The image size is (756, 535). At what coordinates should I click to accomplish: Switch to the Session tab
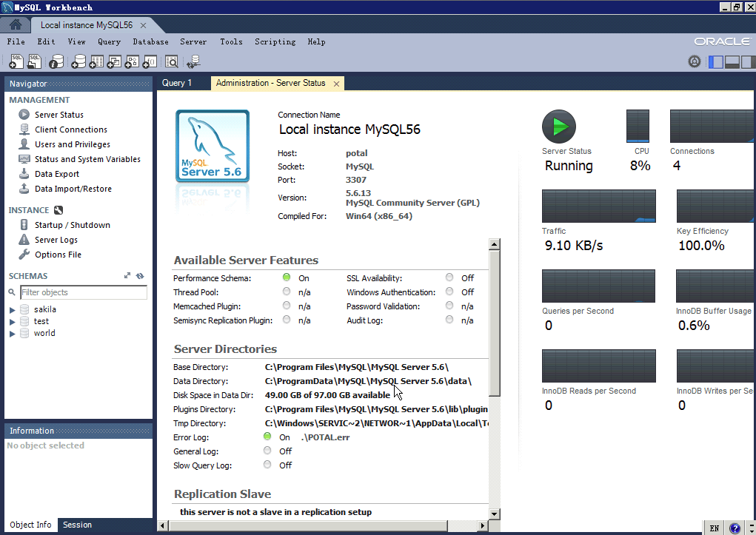pyautogui.click(x=77, y=525)
